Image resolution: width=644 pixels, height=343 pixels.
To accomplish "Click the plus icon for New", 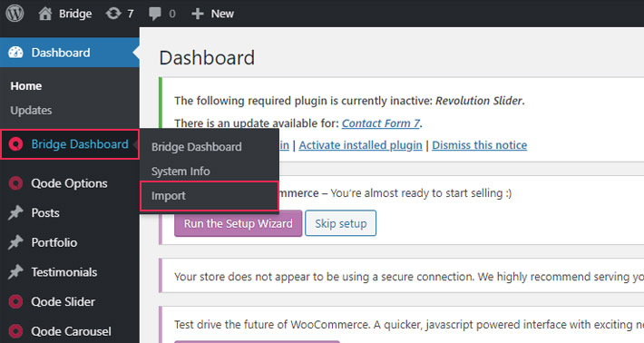I will coord(198,14).
